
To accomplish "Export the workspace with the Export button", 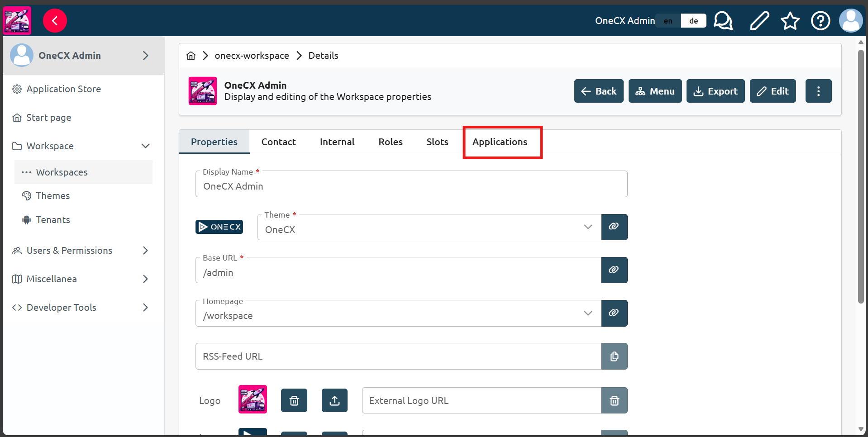I will [x=715, y=90].
